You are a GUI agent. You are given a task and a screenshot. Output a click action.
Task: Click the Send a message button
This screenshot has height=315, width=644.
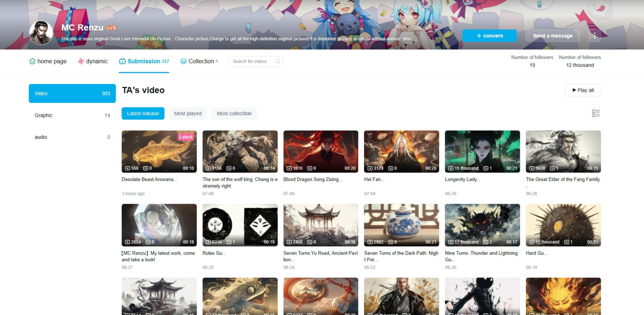(x=552, y=36)
